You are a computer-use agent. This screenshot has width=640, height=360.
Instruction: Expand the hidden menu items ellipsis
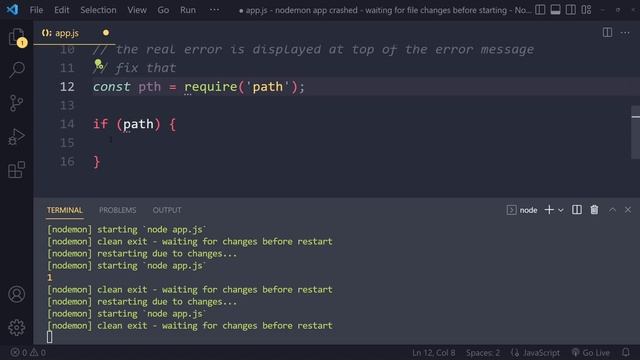click(214, 10)
